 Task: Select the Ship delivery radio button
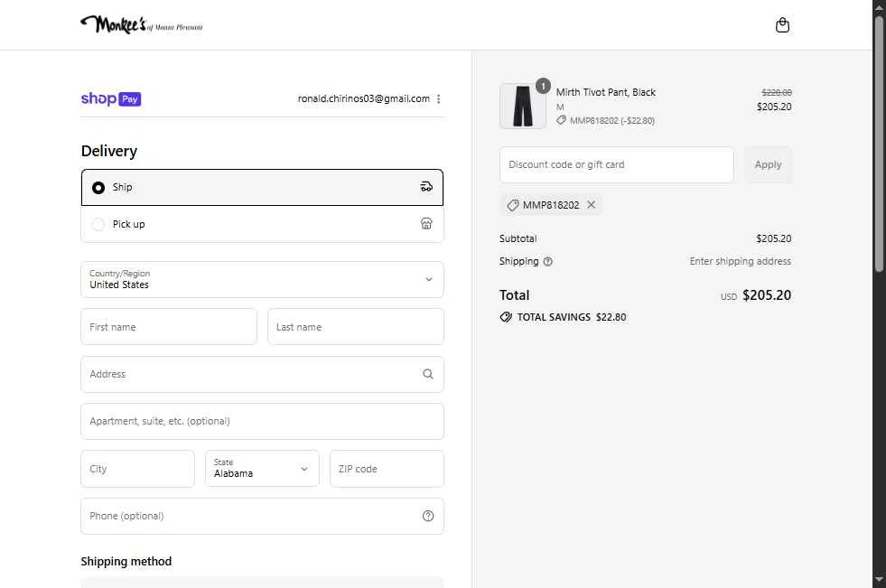pos(98,188)
